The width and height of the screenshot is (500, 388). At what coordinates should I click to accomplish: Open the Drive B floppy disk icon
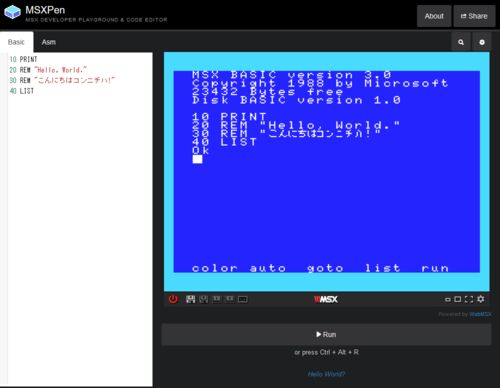(204, 299)
